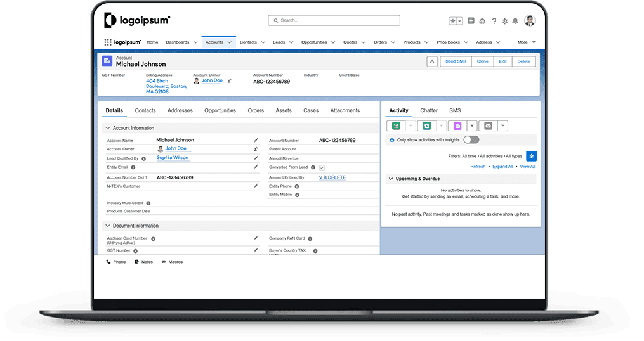Click info icon beside Entity Phone
This screenshot has width=644, height=341.
tap(296, 186)
